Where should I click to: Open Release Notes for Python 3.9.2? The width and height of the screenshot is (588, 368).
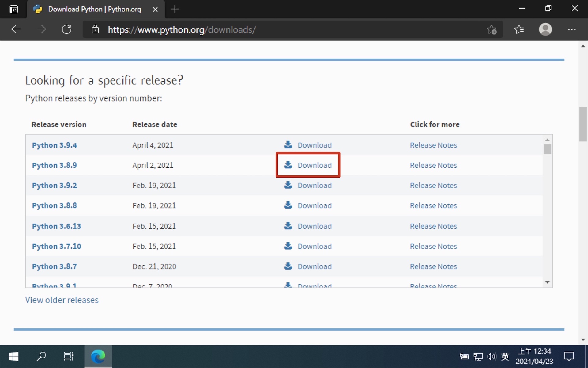433,186
